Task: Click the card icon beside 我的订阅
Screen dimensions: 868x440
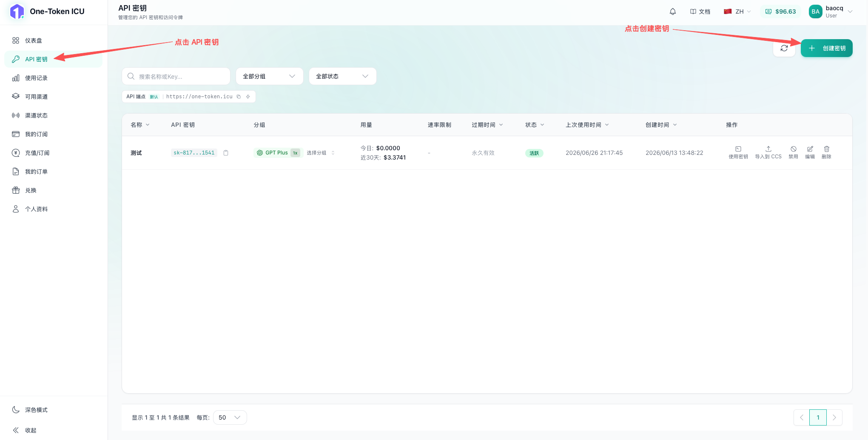Action: tap(16, 134)
